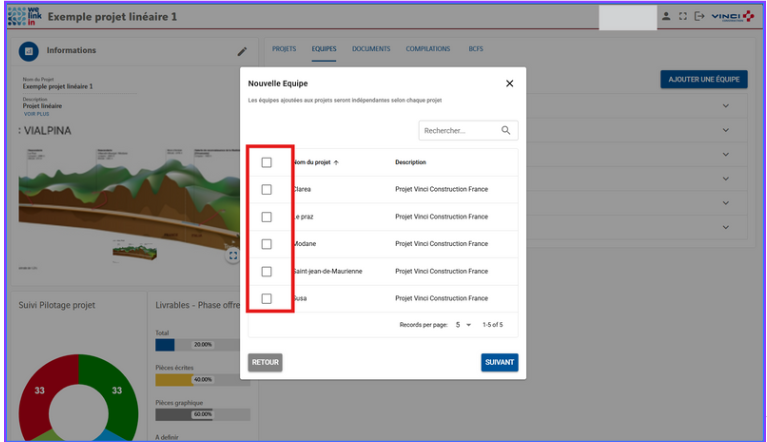767x442 pixels.
Task: Toggle fullscreen mode icon in header
Action: click(x=682, y=17)
